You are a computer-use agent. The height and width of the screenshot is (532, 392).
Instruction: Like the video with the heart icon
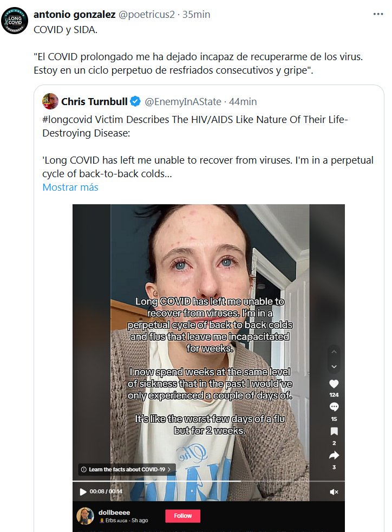(x=334, y=384)
